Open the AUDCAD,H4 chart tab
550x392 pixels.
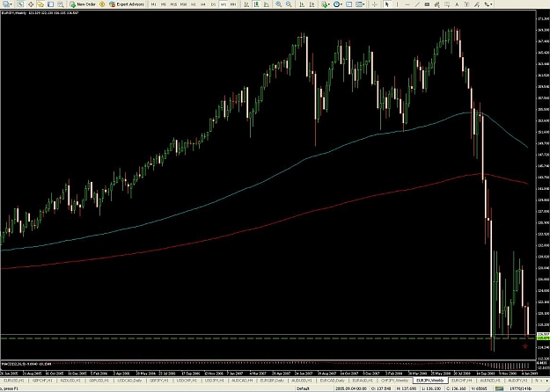coord(243,381)
